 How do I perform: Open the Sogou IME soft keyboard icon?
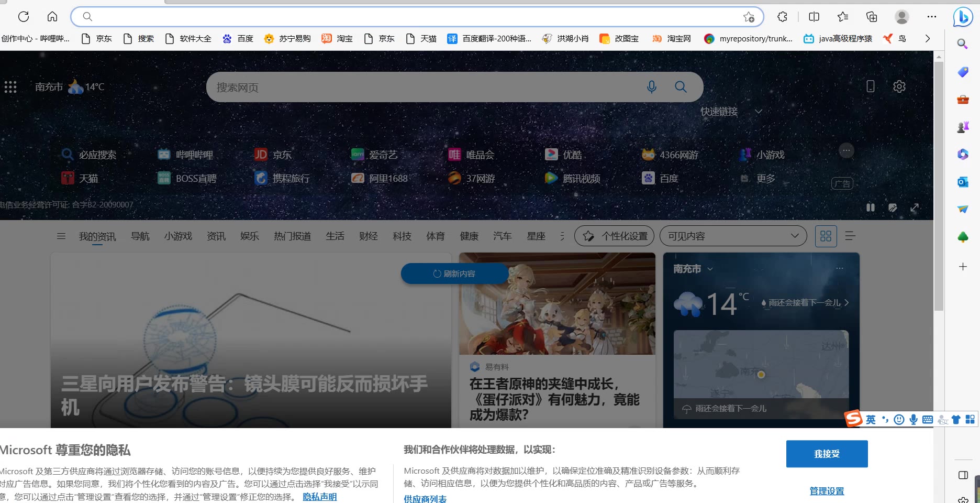pos(928,419)
